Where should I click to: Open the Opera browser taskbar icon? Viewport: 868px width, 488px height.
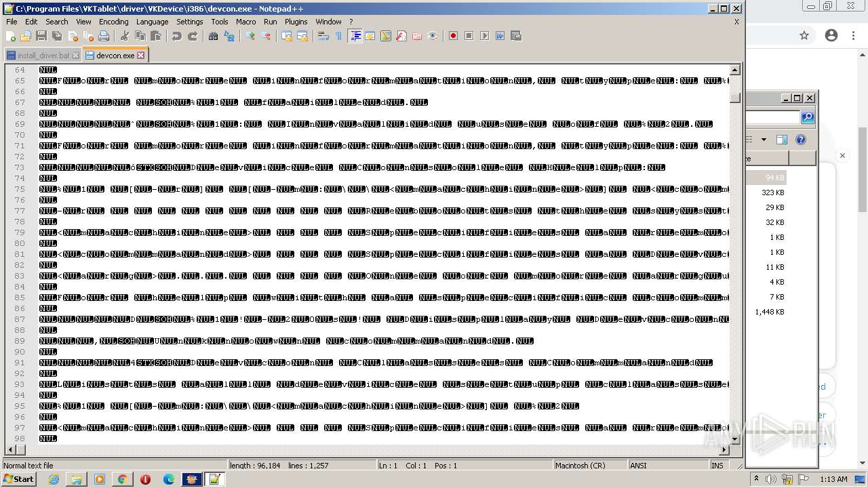[145, 479]
